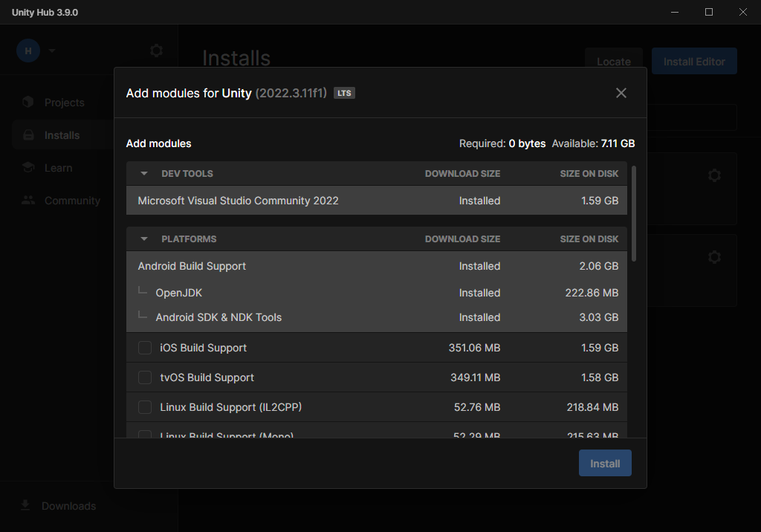Select the Android Build Support row
761x532 pixels.
point(377,266)
